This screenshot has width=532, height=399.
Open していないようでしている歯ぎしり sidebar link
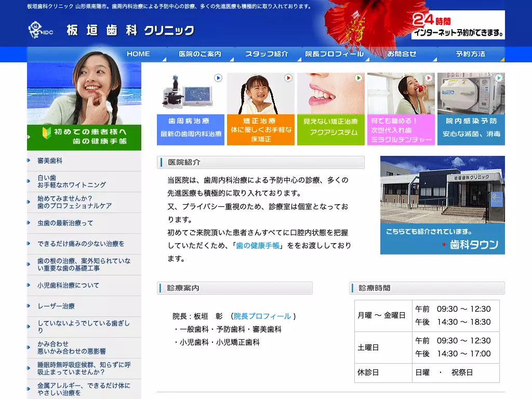[84, 326]
